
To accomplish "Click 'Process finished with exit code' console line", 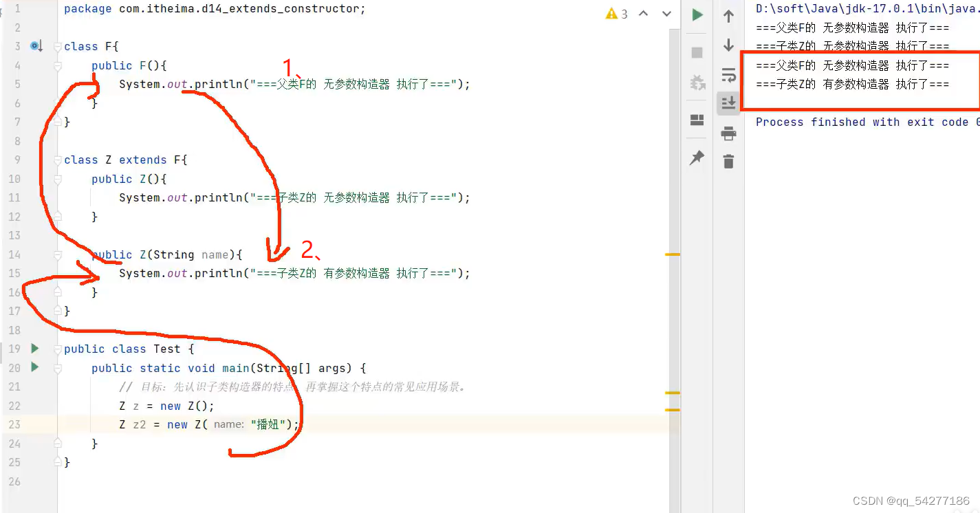I will tap(867, 122).
